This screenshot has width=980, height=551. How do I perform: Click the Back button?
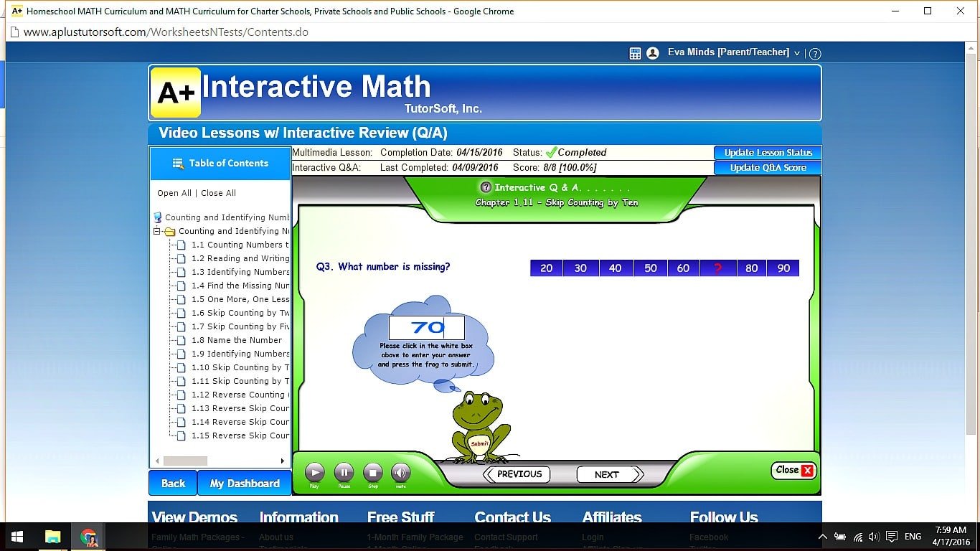point(173,483)
